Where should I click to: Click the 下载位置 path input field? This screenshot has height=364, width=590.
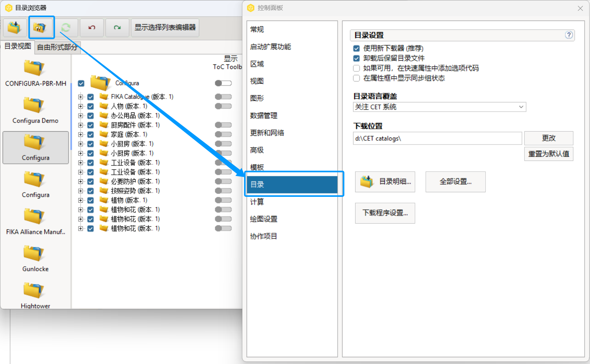coord(437,138)
